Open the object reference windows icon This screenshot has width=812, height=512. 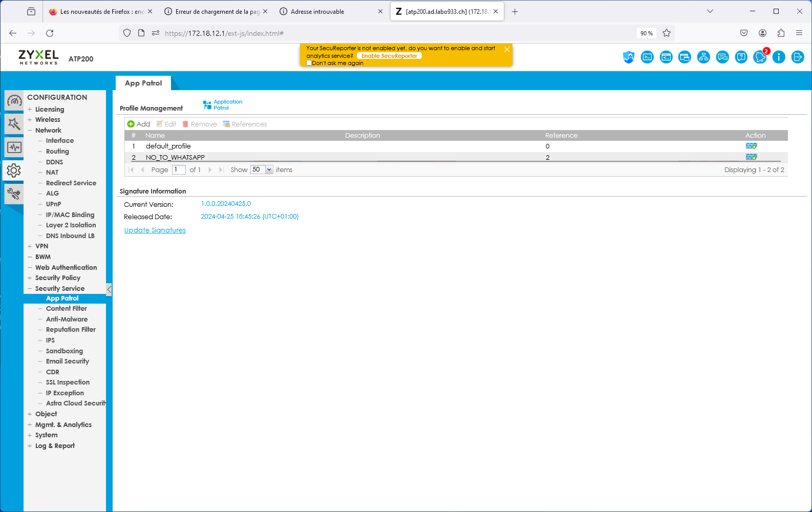pos(685,57)
